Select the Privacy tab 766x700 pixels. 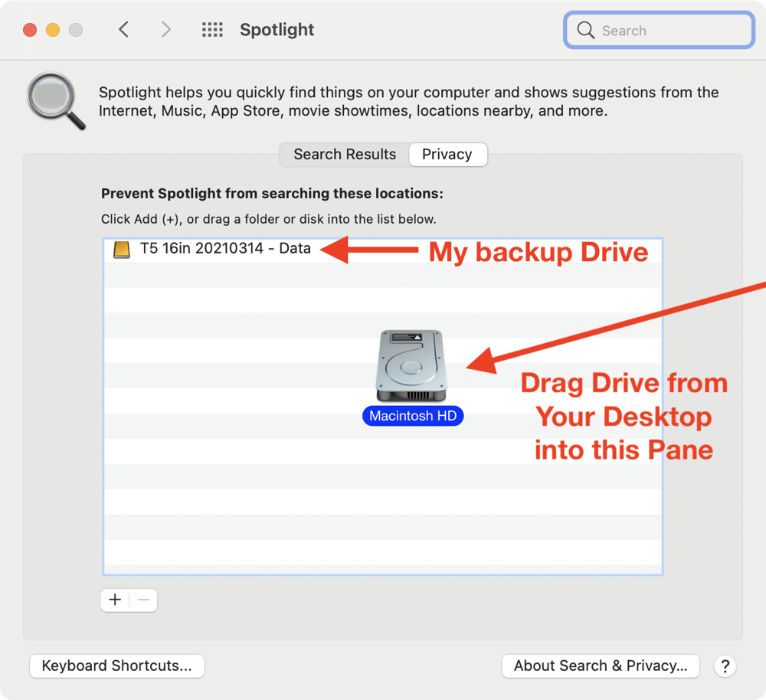tap(447, 154)
